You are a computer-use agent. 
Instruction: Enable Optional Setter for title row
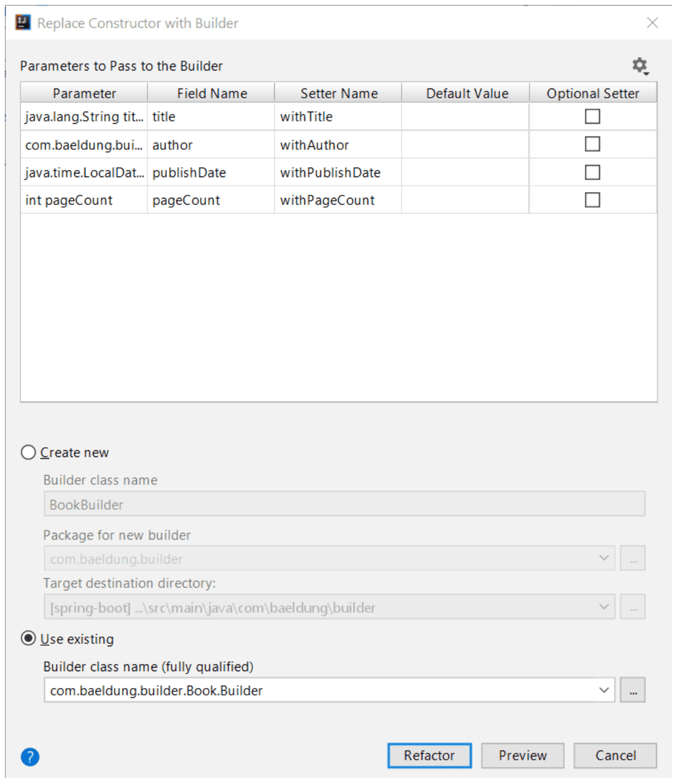pyautogui.click(x=593, y=117)
